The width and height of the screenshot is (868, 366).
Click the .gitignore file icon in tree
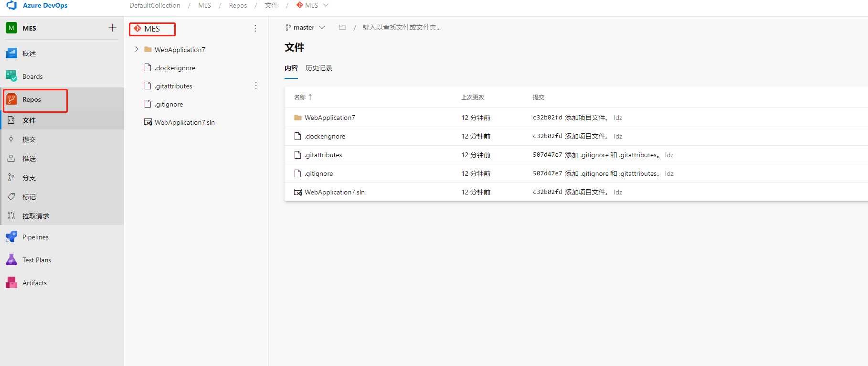[148, 104]
